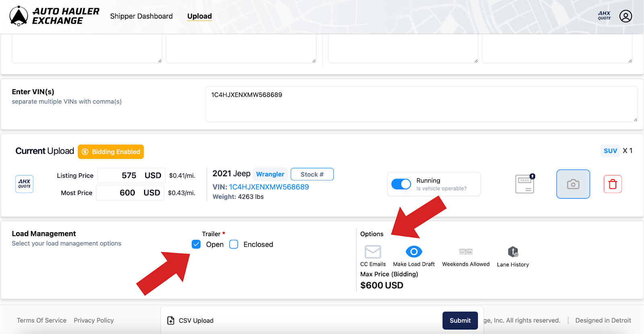Click the last notes text area at top

[x=557, y=48]
